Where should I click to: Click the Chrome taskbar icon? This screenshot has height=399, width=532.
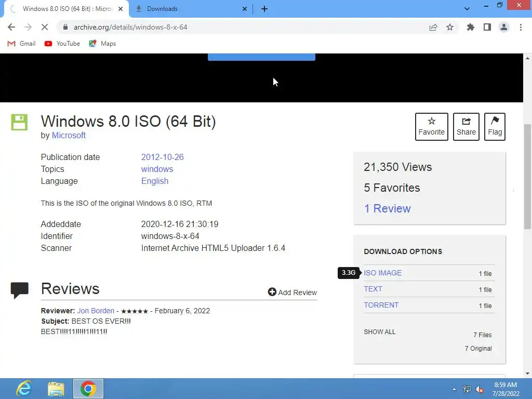(88, 389)
